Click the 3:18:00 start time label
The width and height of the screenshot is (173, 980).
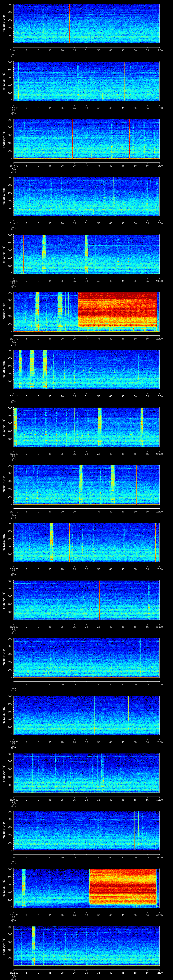coord(14,166)
